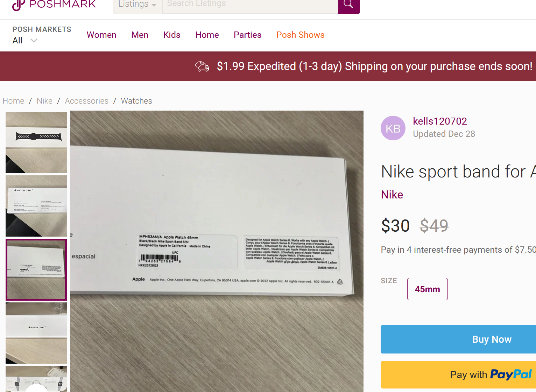Click the Nike brand link
Viewport: 536px width, 392px height.
392,195
